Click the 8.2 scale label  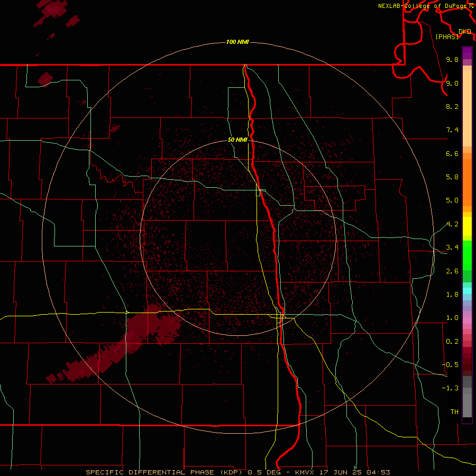[x=452, y=106]
